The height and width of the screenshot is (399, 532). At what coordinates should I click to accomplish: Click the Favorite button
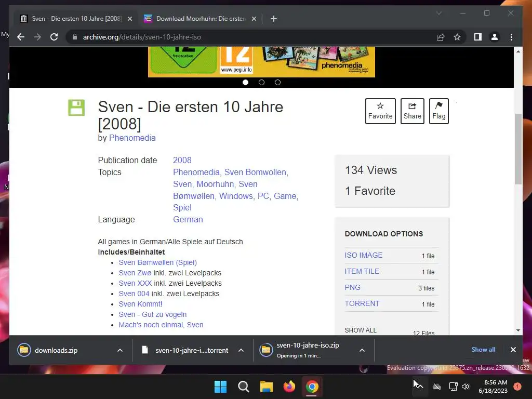380,111
